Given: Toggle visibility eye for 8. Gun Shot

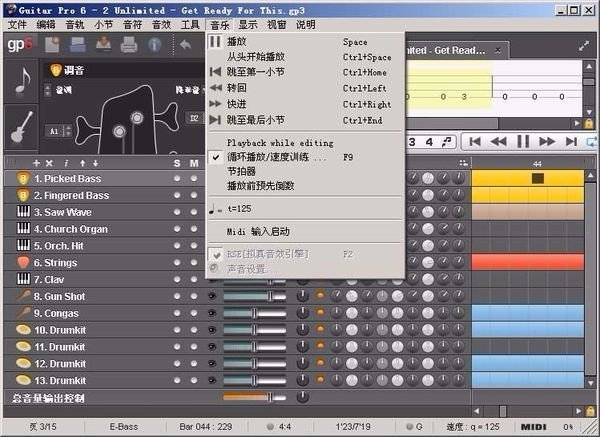Looking at the screenshot, I should (x=212, y=296).
